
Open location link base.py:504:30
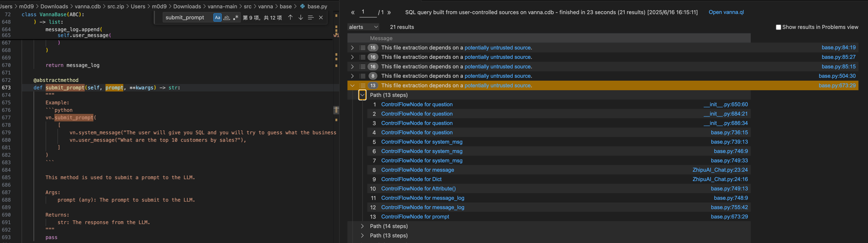[x=837, y=76]
